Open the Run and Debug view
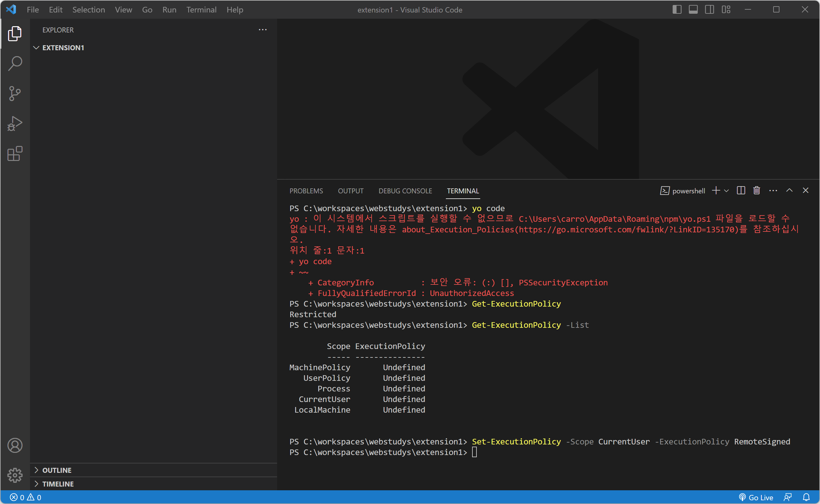This screenshot has height=504, width=820. 15,124
